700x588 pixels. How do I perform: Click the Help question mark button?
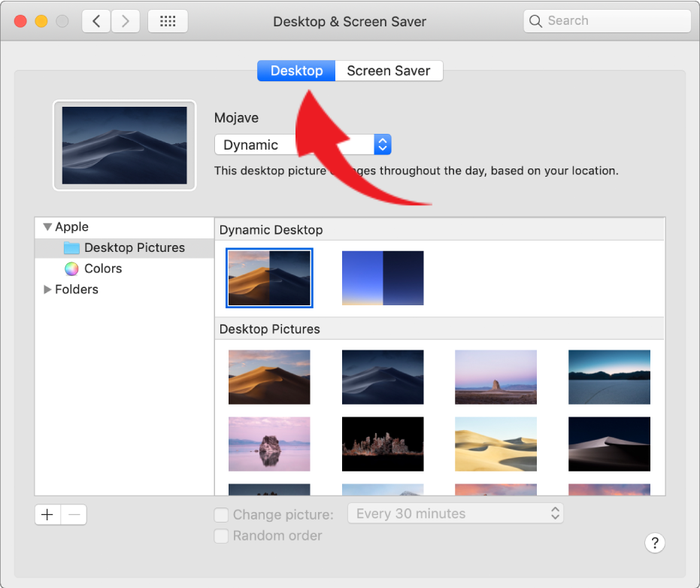[x=654, y=542]
